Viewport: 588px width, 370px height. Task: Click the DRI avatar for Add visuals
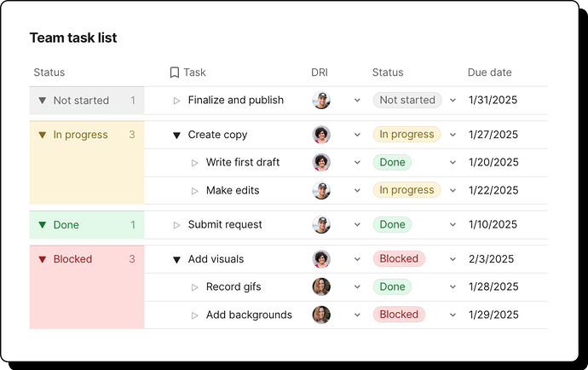321,259
